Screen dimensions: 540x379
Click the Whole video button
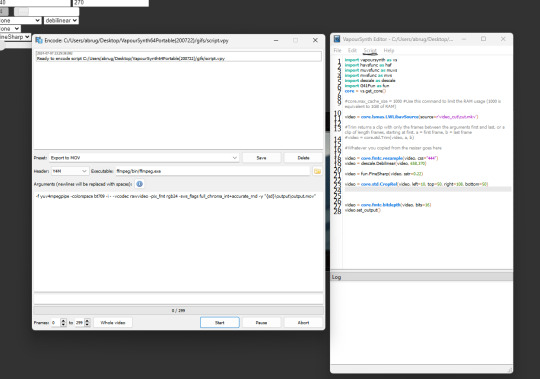click(x=113, y=323)
